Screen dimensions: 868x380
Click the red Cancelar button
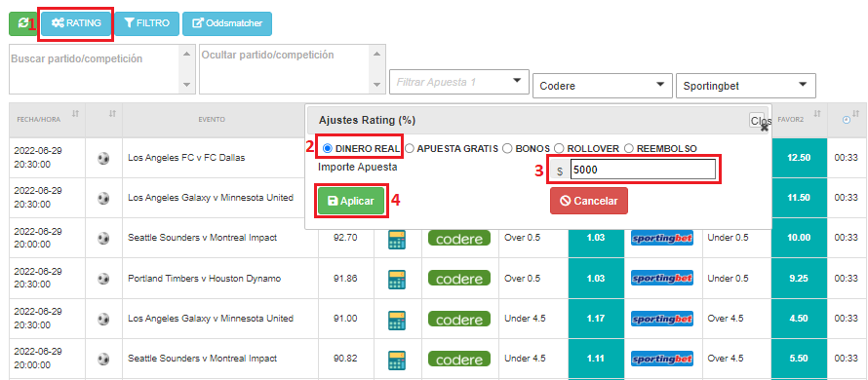pyautogui.click(x=588, y=201)
